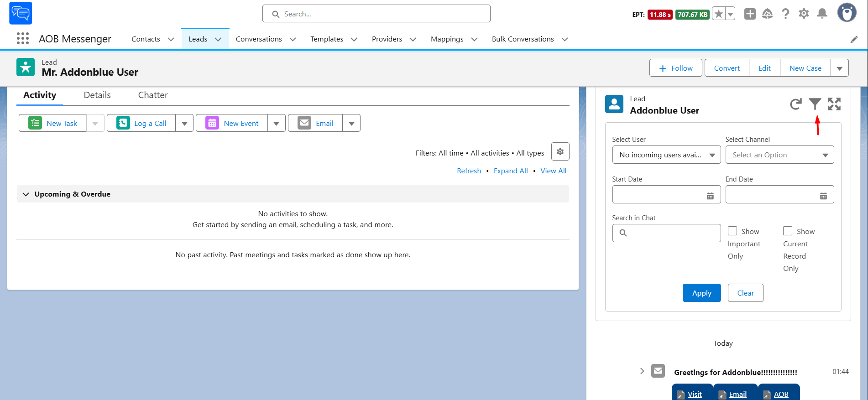Open the Start Date calendar picker
868x400 pixels.
pos(710,196)
